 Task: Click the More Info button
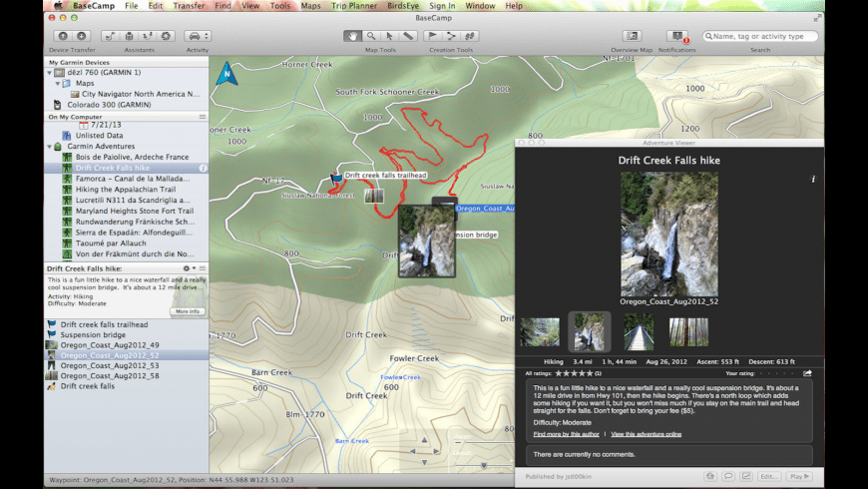click(x=188, y=311)
